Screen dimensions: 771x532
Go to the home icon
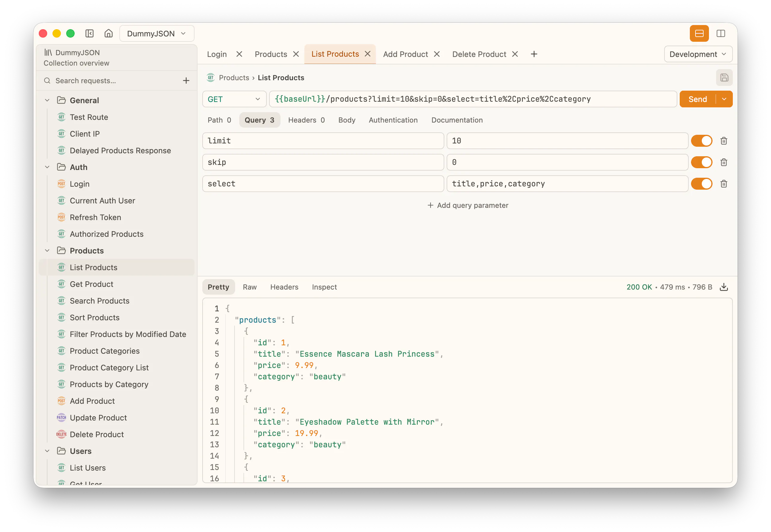[108, 34]
